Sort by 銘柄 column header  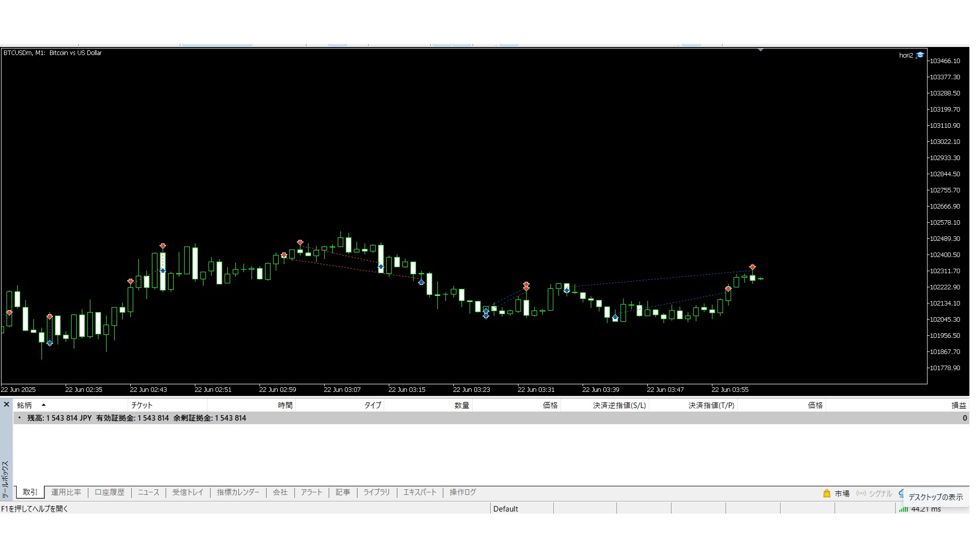25,405
